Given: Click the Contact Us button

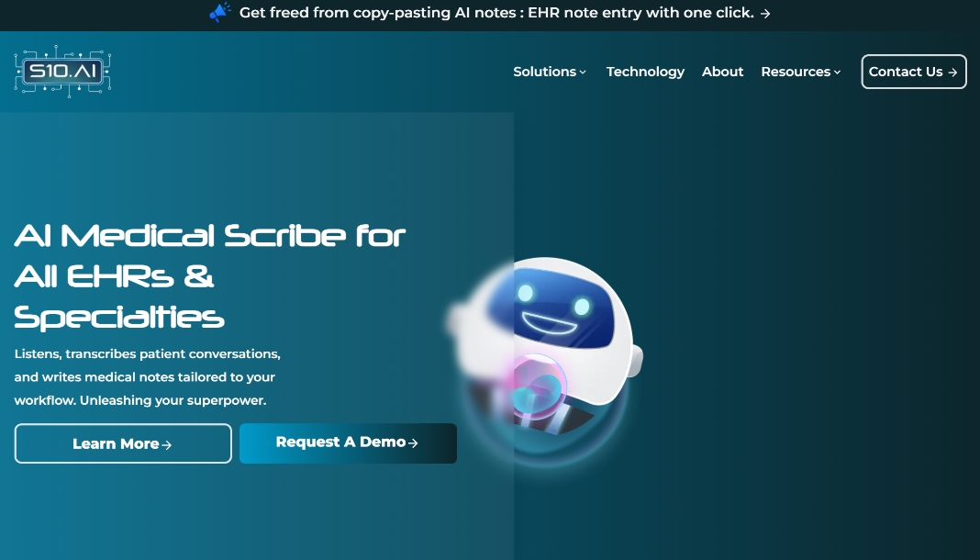Looking at the screenshot, I should pos(914,72).
